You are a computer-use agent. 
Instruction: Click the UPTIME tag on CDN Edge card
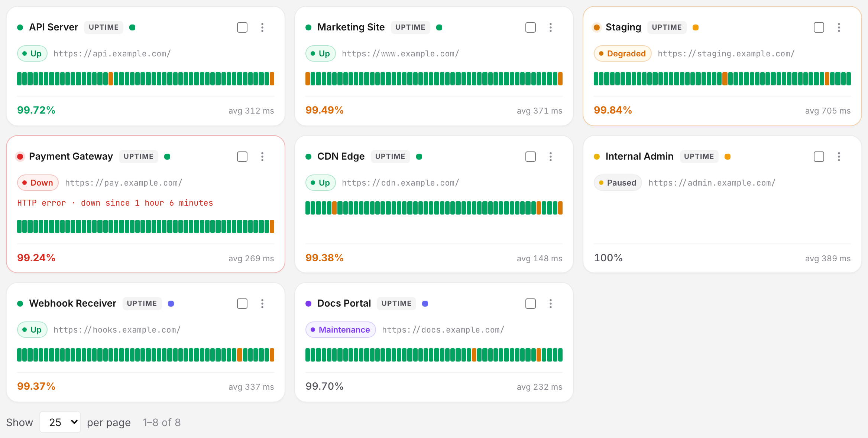click(390, 157)
